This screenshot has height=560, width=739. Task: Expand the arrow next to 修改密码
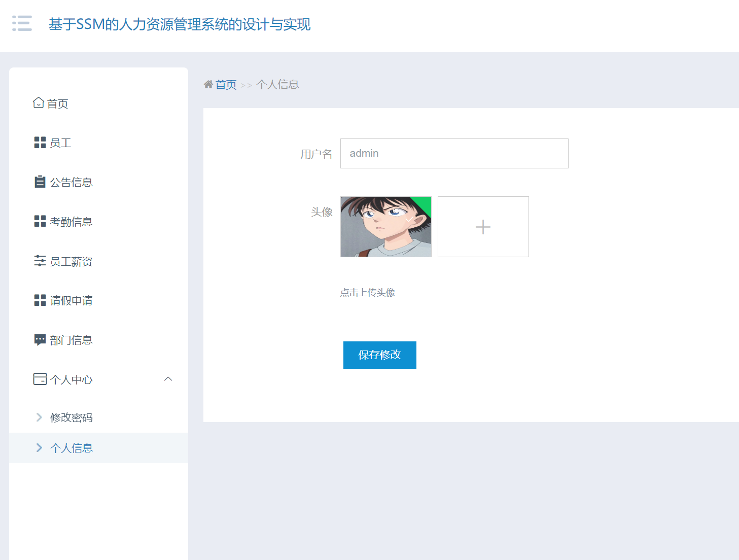pyautogui.click(x=39, y=417)
